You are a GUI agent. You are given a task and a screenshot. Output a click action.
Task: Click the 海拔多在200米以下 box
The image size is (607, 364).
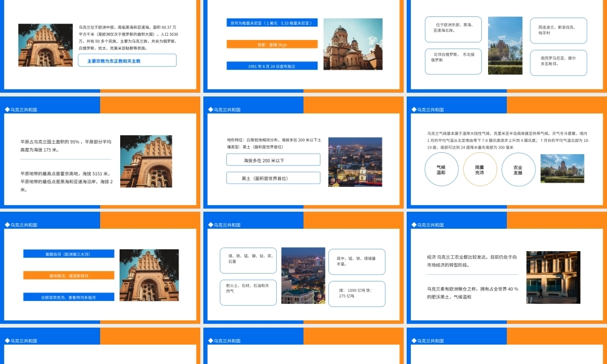pyautogui.click(x=273, y=160)
